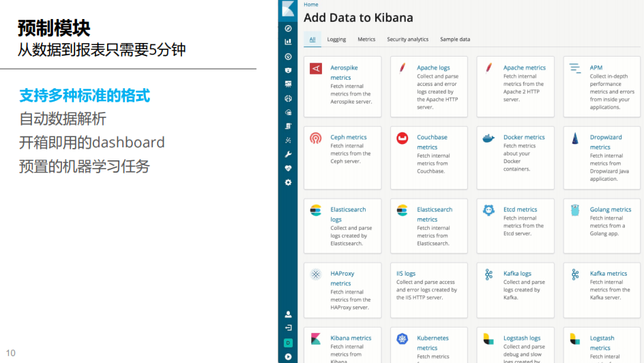The height and width of the screenshot is (363, 644).
Task: Open the Sample data tab
Action: point(455,40)
